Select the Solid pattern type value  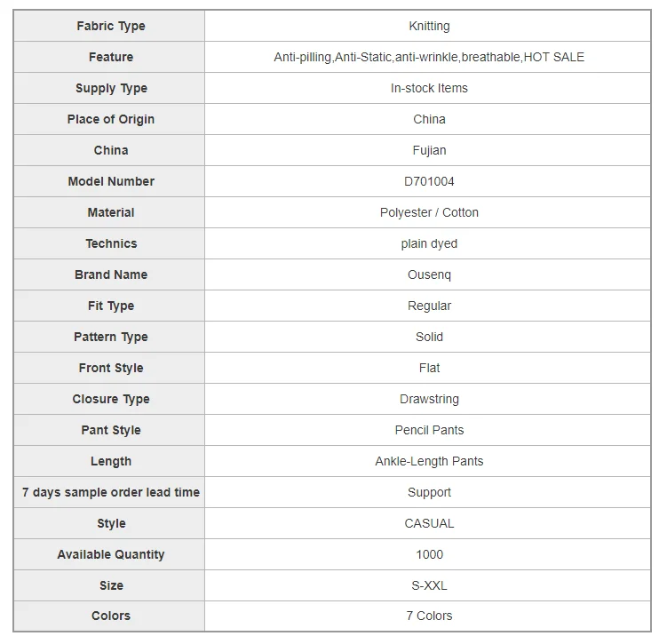point(429,337)
